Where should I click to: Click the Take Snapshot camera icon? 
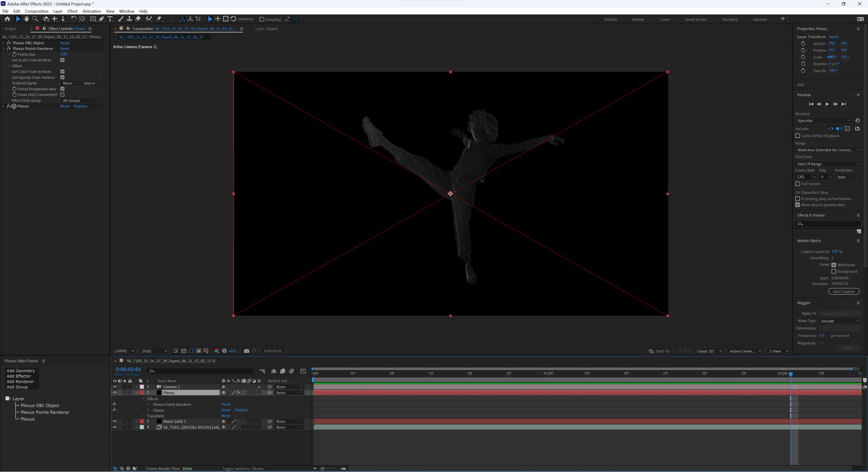click(246, 351)
